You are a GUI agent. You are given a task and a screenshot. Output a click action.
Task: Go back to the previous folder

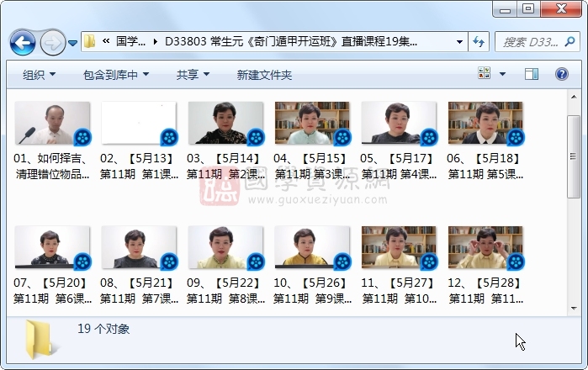click(x=23, y=43)
